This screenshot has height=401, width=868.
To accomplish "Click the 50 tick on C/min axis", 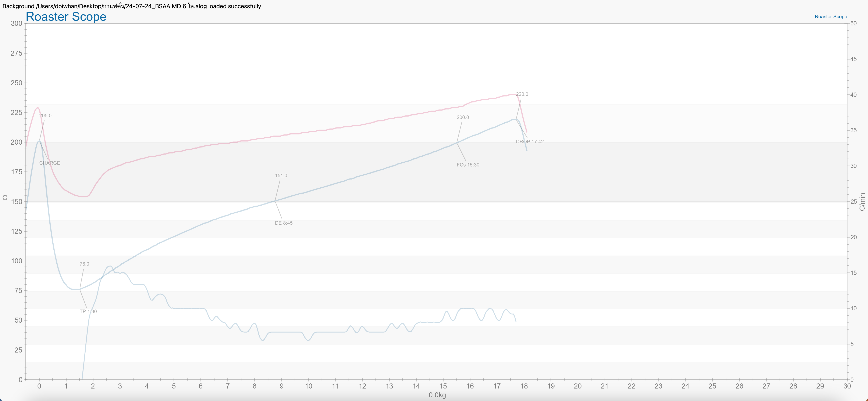I will pos(854,24).
